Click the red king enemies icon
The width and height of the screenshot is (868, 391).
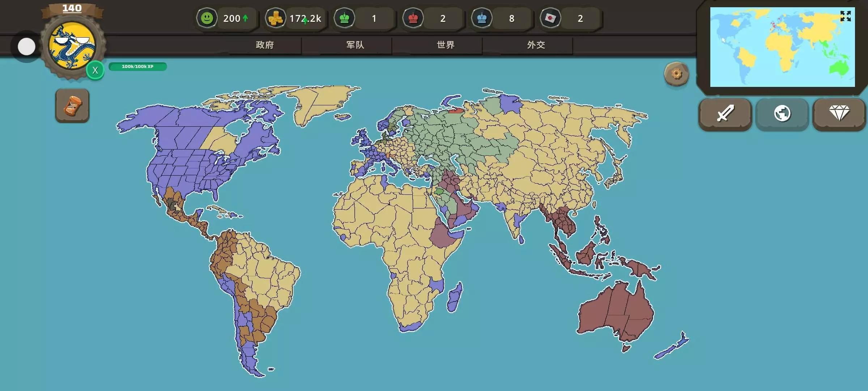point(413,18)
